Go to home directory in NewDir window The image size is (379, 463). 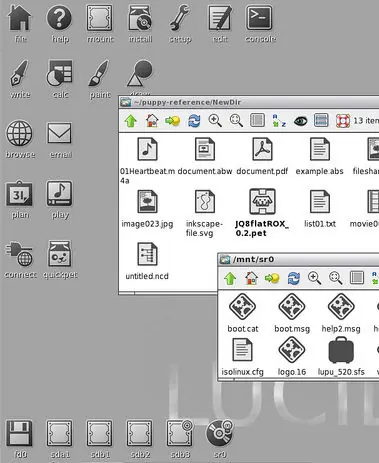[x=152, y=121]
